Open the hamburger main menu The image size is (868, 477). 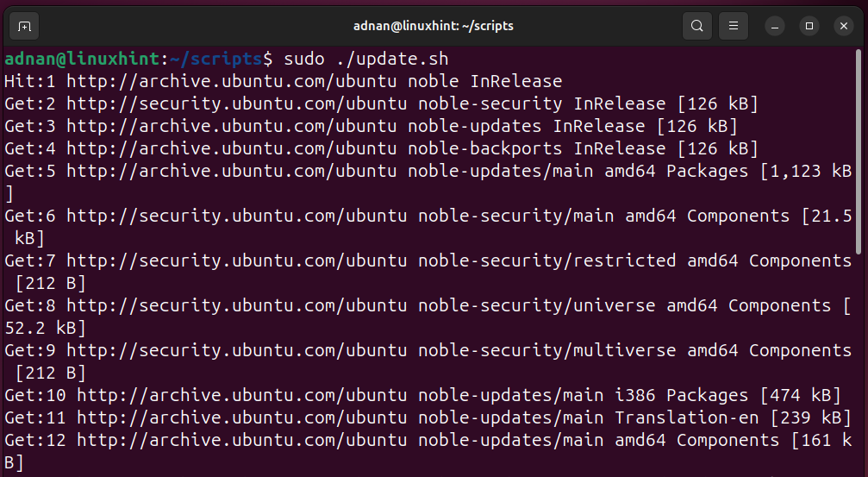point(734,26)
